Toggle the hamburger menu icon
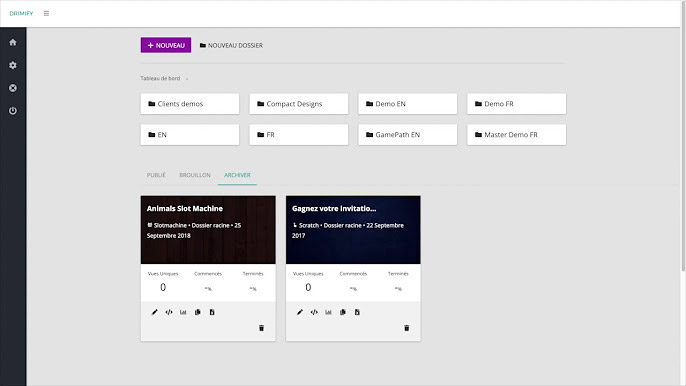 click(46, 14)
